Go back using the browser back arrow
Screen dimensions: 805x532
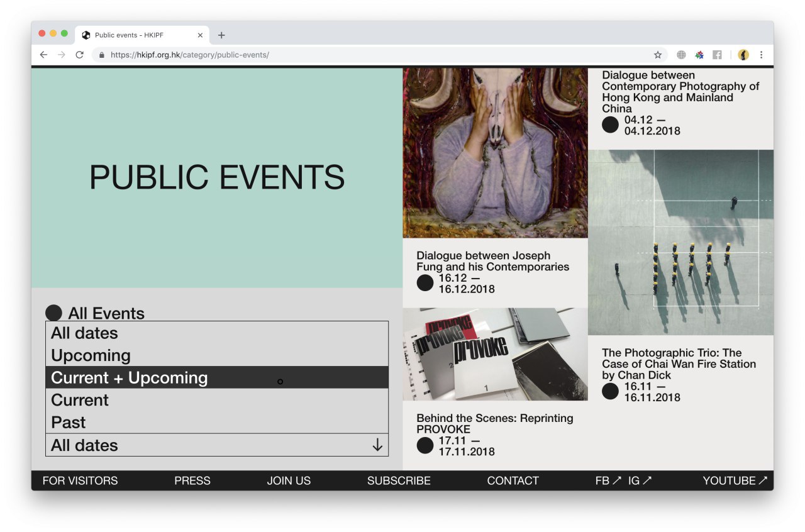tap(43, 55)
